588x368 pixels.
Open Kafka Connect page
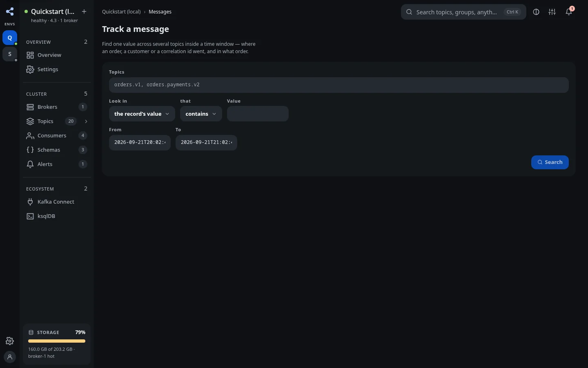57,202
